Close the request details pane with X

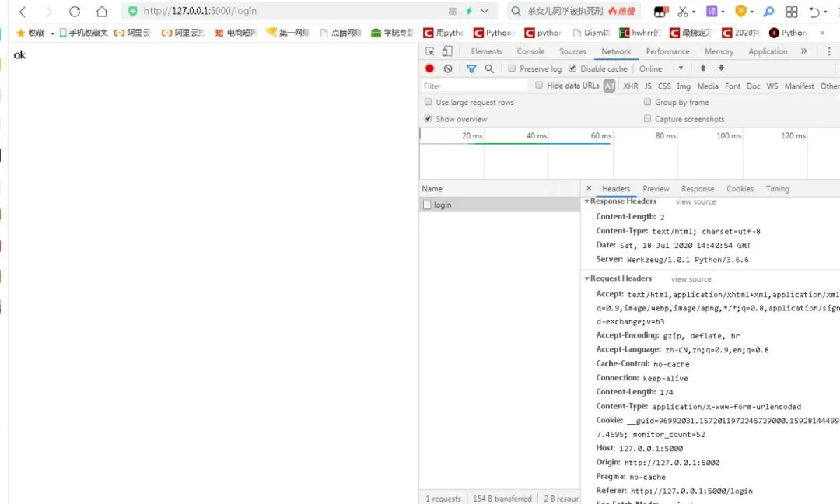(589, 188)
